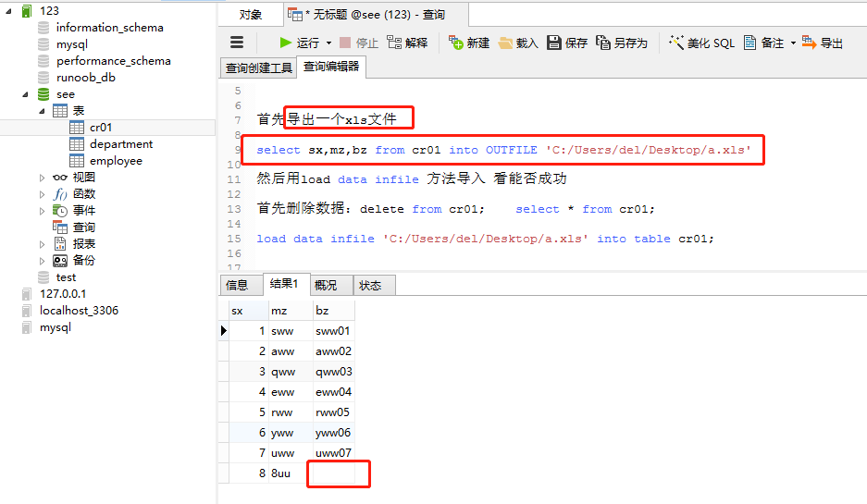867x504 pixels.
Task: Click the 事件 clock icon
Action: pyautogui.click(x=60, y=211)
